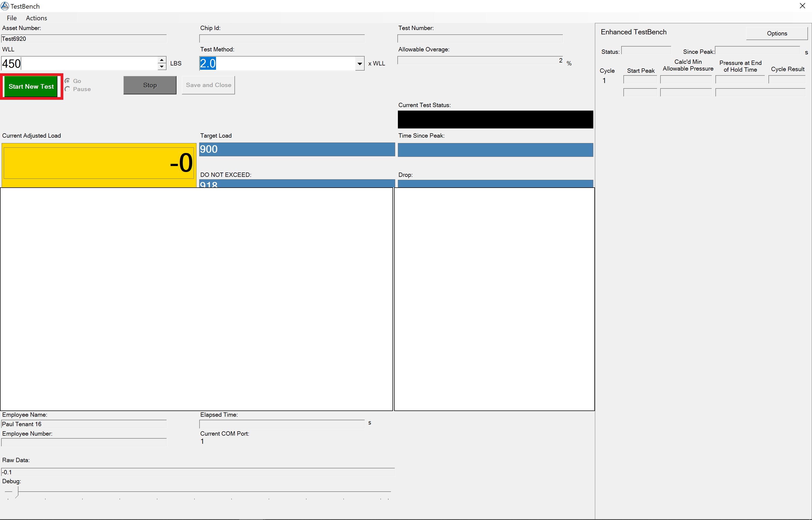The height and width of the screenshot is (520, 812).
Task: Increase WLL with the up spinner arrow
Action: [x=162, y=60]
